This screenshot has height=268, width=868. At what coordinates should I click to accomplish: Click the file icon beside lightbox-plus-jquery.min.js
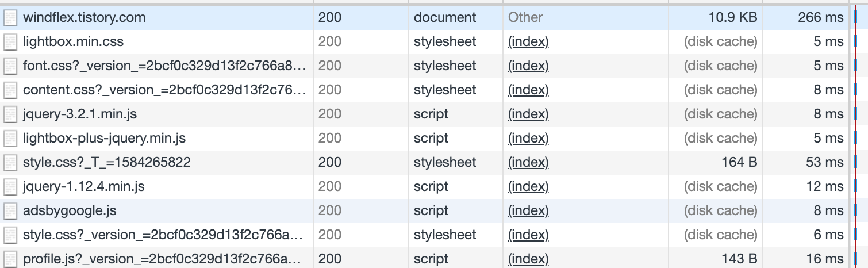(10, 139)
